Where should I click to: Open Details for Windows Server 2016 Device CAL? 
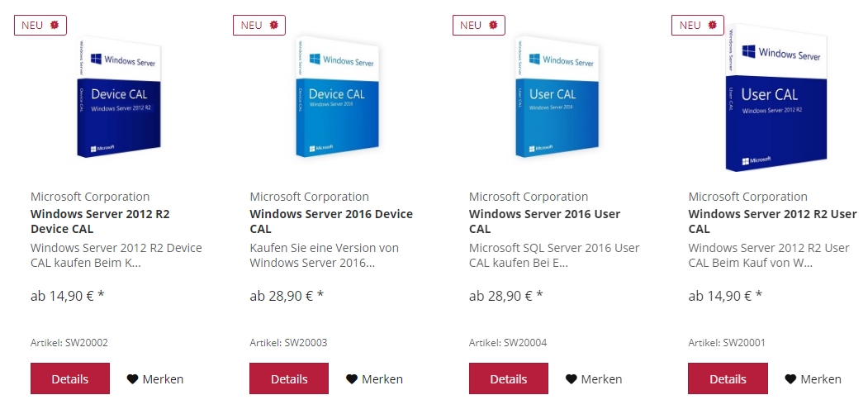[x=289, y=378]
